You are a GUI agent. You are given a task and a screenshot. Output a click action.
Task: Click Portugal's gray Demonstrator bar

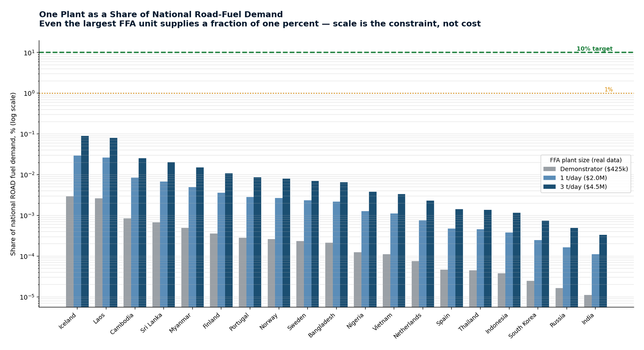click(243, 272)
